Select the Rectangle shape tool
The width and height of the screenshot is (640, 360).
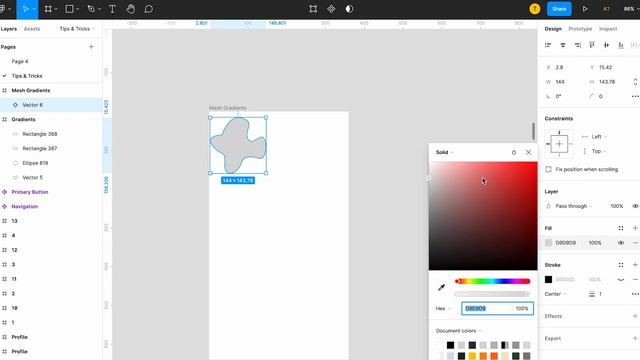(x=69, y=9)
